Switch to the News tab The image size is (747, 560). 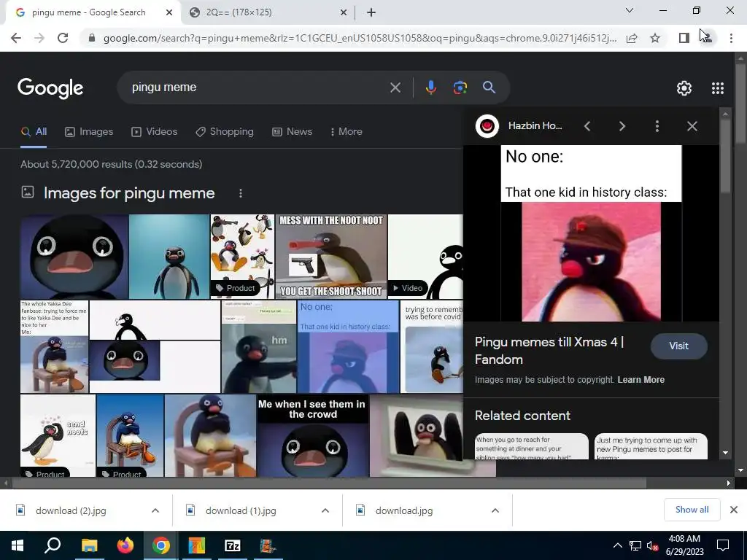click(x=292, y=132)
